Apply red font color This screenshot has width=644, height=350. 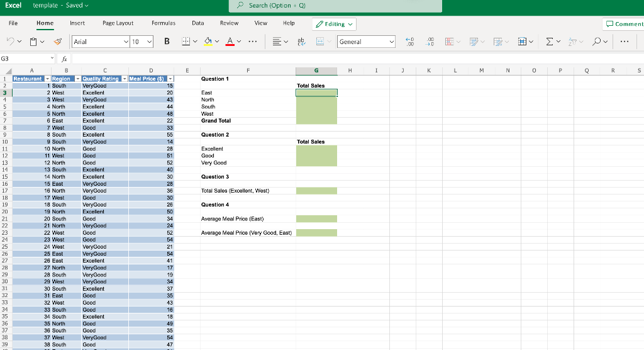[230, 42]
